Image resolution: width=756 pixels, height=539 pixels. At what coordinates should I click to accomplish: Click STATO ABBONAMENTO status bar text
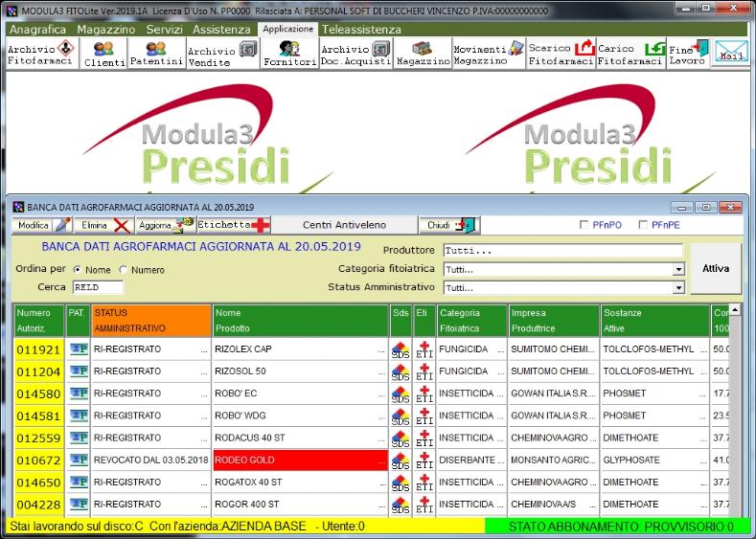point(621,527)
